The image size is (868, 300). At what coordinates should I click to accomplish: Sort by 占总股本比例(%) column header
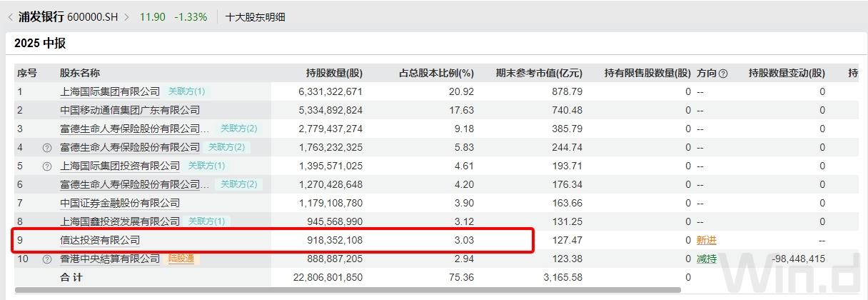coord(436,73)
